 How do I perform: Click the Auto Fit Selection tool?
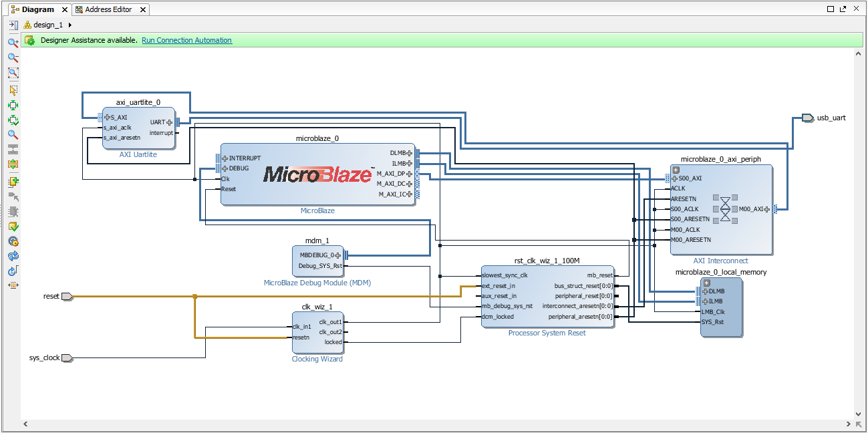coord(13,120)
